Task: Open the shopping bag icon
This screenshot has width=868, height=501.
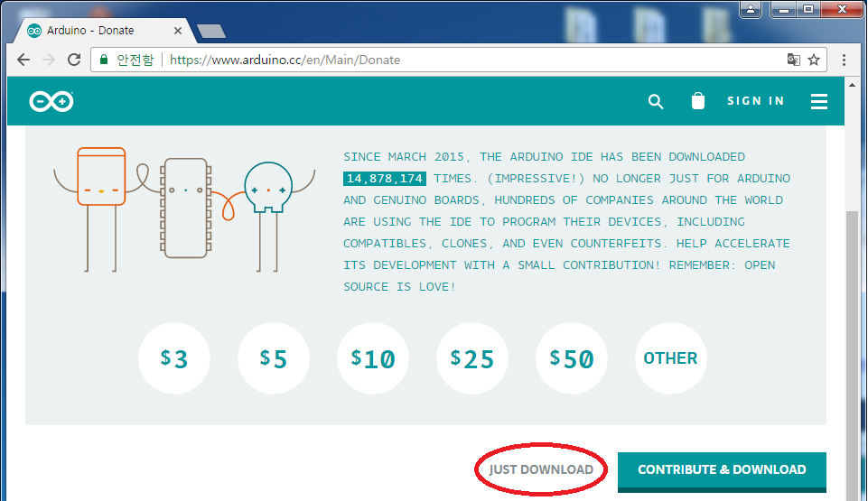Action: click(698, 100)
